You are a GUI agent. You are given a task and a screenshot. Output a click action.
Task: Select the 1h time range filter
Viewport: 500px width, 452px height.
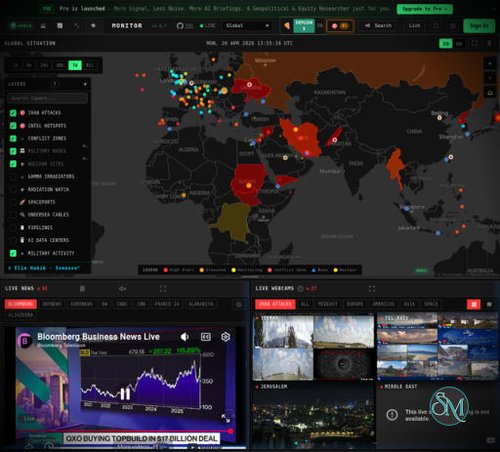pos(15,65)
